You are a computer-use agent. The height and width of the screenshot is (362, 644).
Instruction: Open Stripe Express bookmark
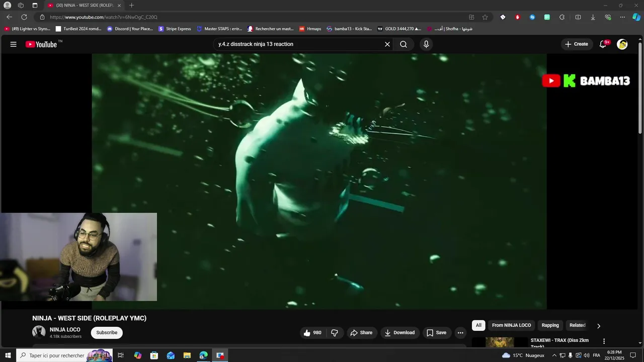click(x=175, y=29)
